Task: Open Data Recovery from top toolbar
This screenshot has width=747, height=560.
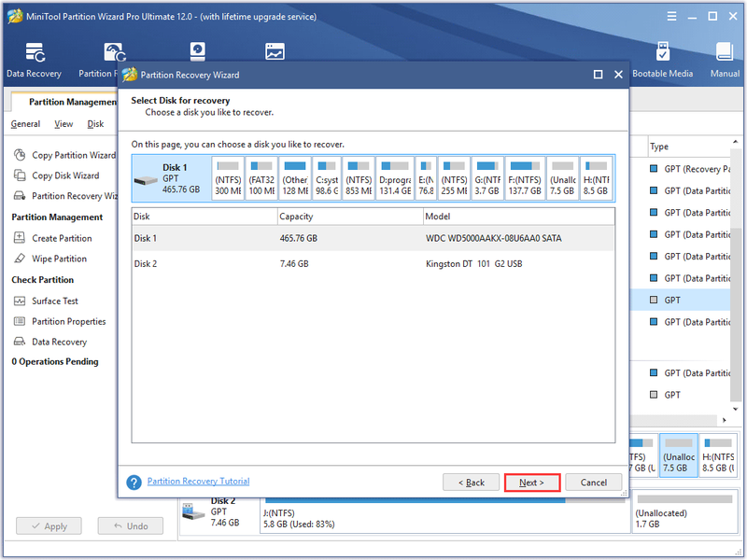Action: pos(35,60)
